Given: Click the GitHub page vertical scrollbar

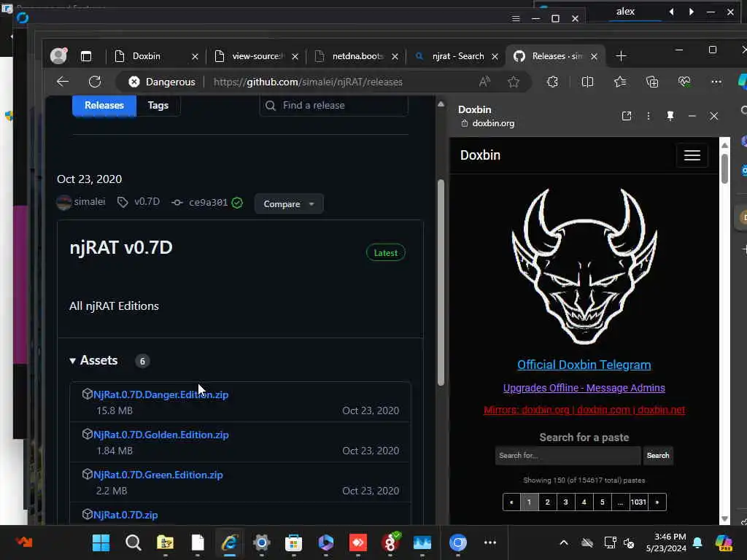Looking at the screenshot, I should [441, 282].
